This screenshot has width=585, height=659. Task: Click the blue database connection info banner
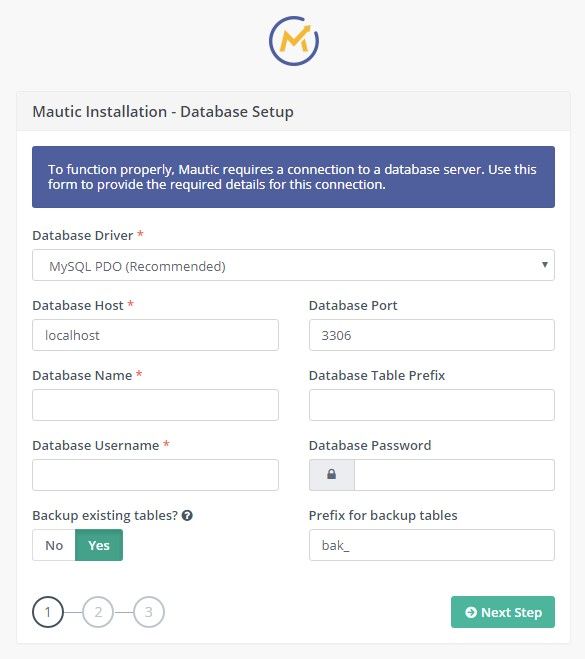[x=293, y=177]
